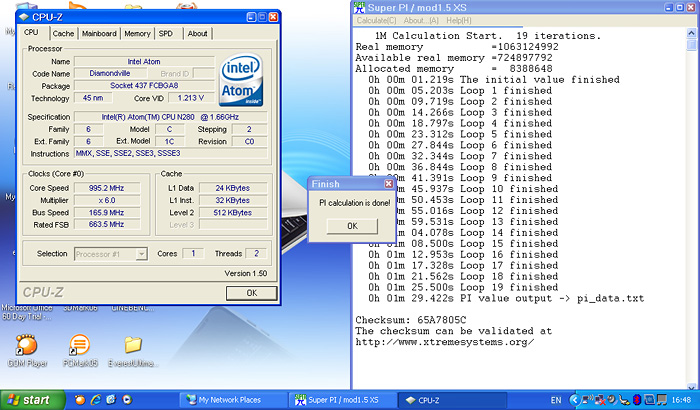The width and height of the screenshot is (700, 410).
Task: Click the Intel Atom logo in CPU-Z
Action: pos(242,79)
